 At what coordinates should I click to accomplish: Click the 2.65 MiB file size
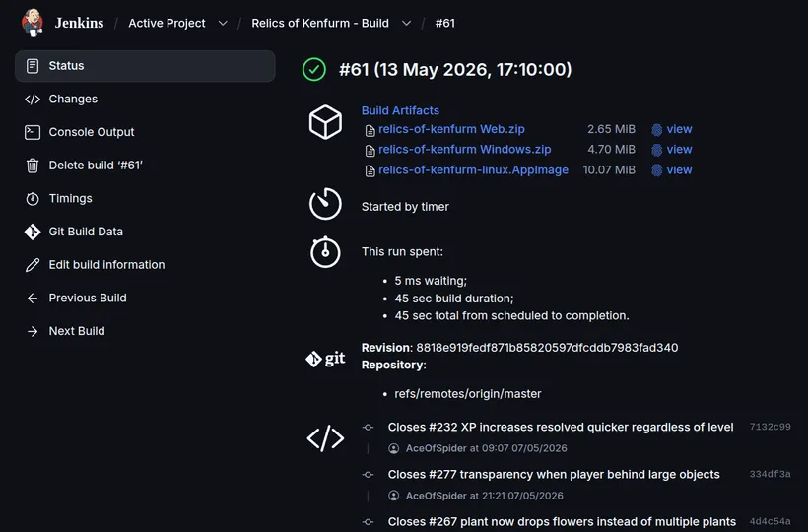pyautogui.click(x=611, y=129)
